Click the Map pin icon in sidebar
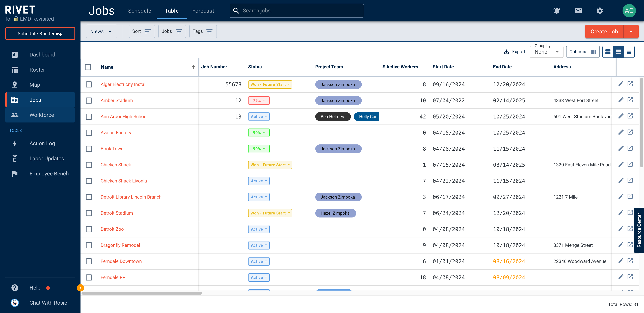The image size is (644, 313). [x=15, y=85]
